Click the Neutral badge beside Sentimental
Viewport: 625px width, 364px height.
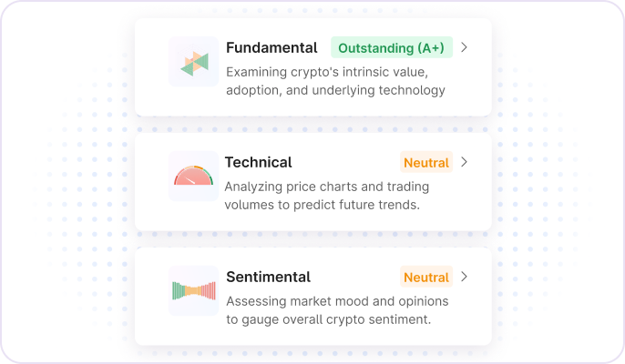[425, 278]
